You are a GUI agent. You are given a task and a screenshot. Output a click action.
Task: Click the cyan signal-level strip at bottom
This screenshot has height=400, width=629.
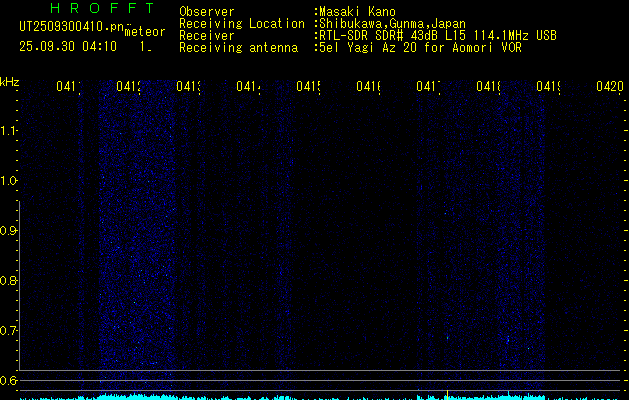coord(320,397)
